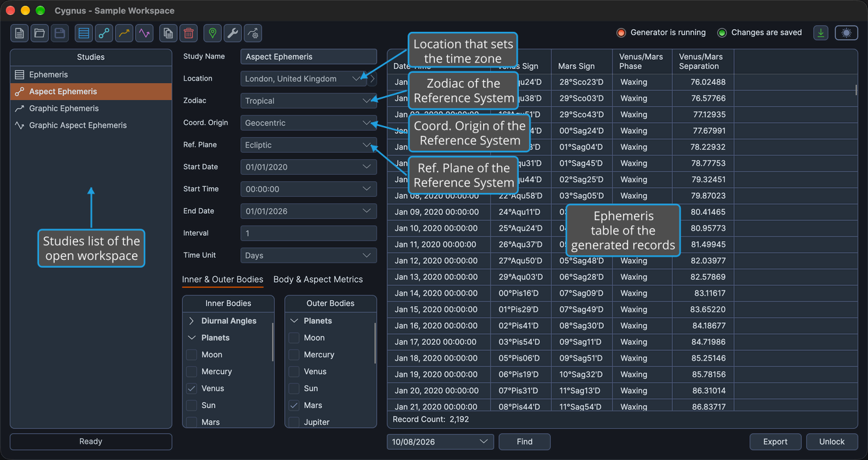Click the green changes-saved status light
Screen dimensions: 868x460
[722, 32]
